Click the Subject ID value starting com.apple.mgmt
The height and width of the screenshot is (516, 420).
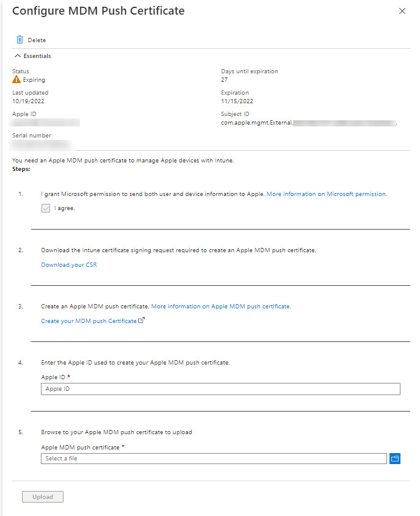coord(256,123)
